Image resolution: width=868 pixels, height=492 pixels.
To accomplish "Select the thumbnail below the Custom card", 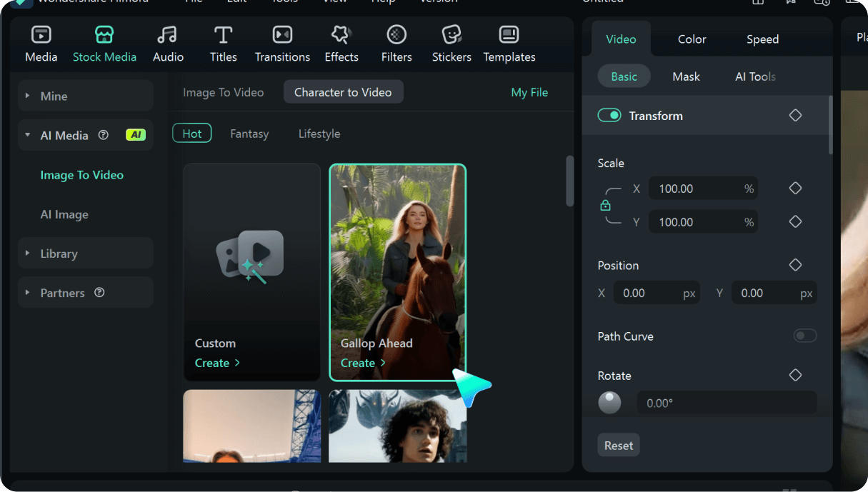I will (x=251, y=426).
